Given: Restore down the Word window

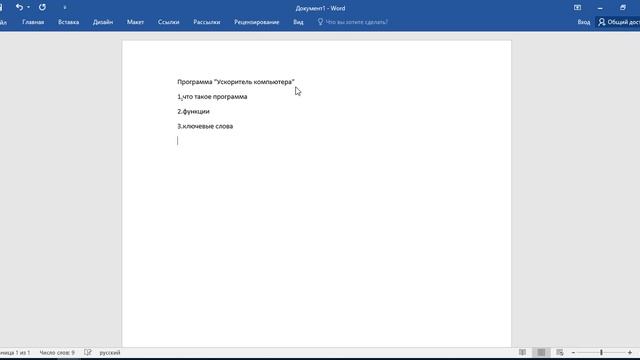Looking at the screenshot, I should (x=623, y=8).
